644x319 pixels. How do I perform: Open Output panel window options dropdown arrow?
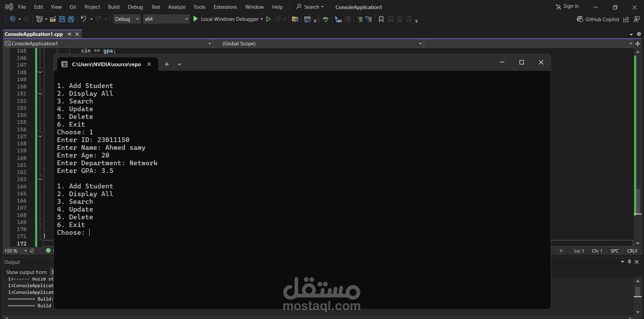click(623, 262)
